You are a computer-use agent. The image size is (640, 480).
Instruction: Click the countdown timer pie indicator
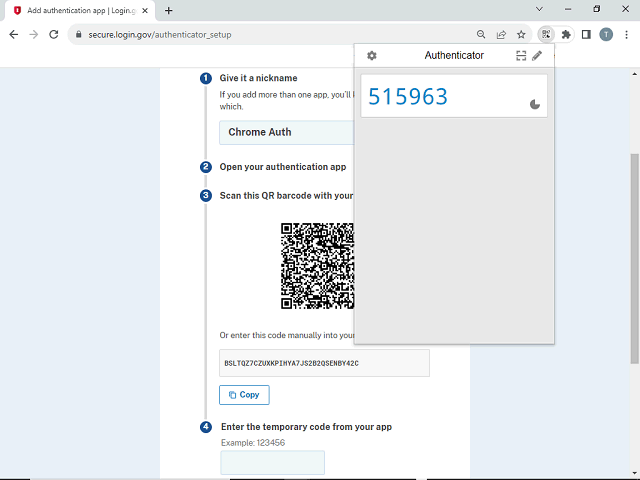point(535,104)
